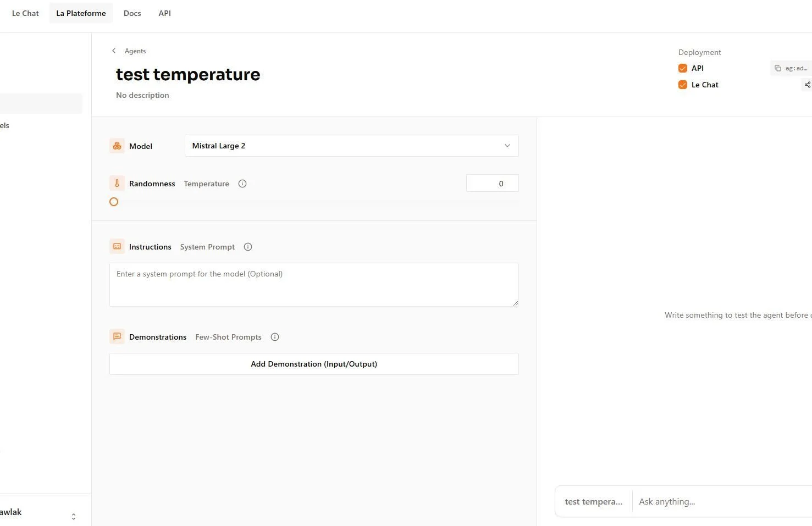The image size is (812, 526).
Task: Click the test tempera... agent chip
Action: [x=594, y=501]
